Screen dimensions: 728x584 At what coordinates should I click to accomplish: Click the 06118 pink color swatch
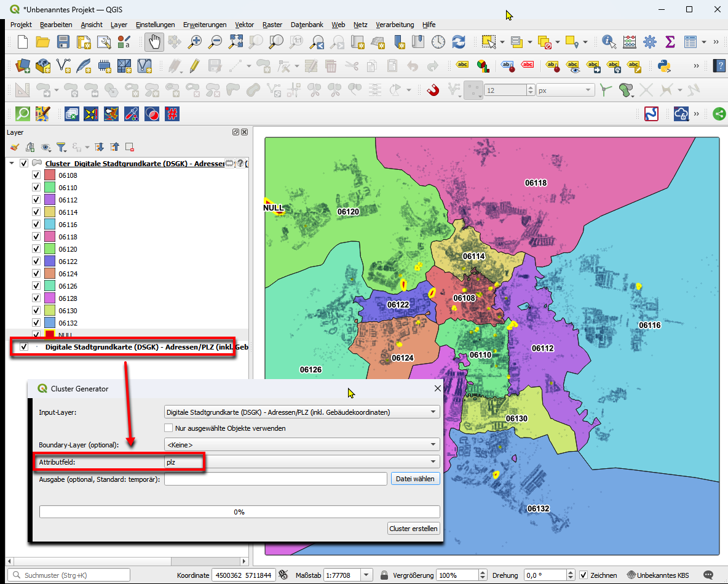coord(50,237)
